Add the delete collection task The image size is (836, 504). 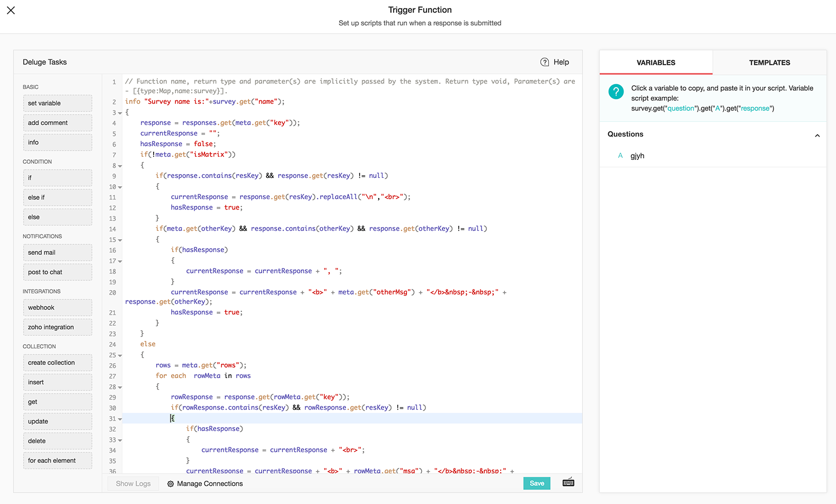point(57,441)
